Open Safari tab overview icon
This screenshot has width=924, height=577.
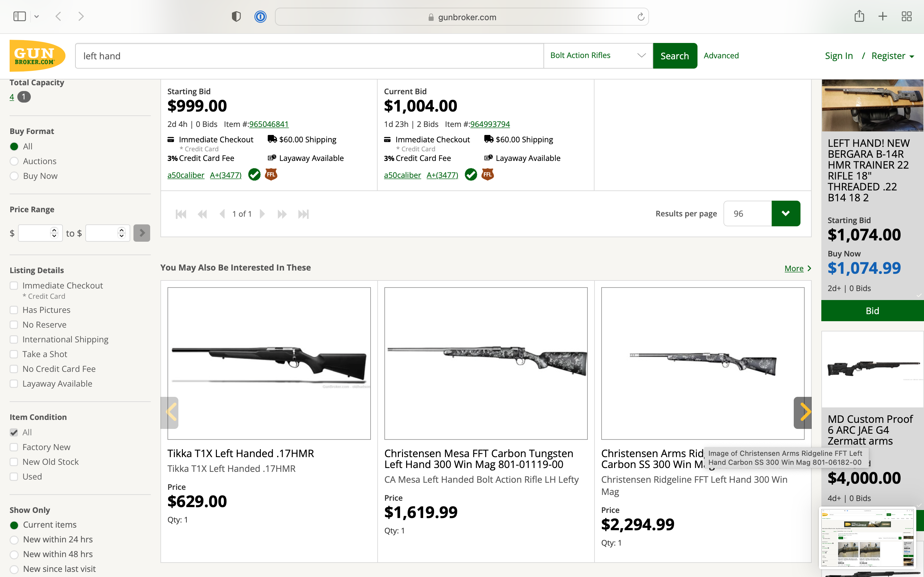(x=906, y=16)
